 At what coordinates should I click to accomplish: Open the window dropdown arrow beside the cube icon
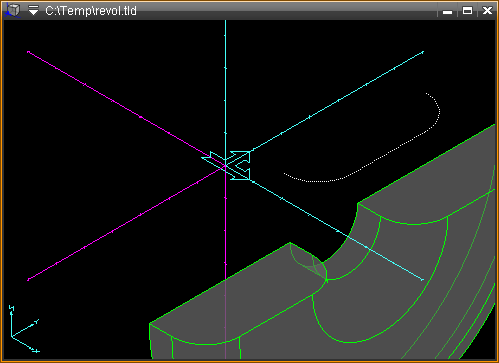(x=33, y=11)
